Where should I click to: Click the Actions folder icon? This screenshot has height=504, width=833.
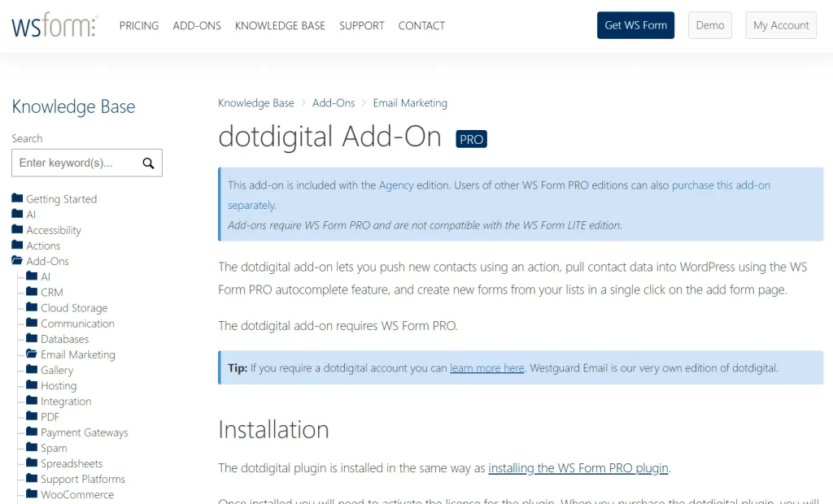click(18, 245)
